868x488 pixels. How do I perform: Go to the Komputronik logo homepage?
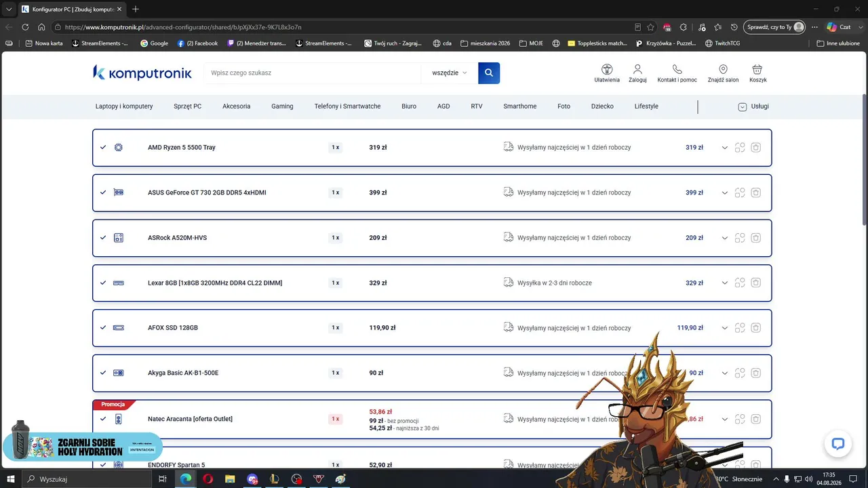click(x=142, y=73)
